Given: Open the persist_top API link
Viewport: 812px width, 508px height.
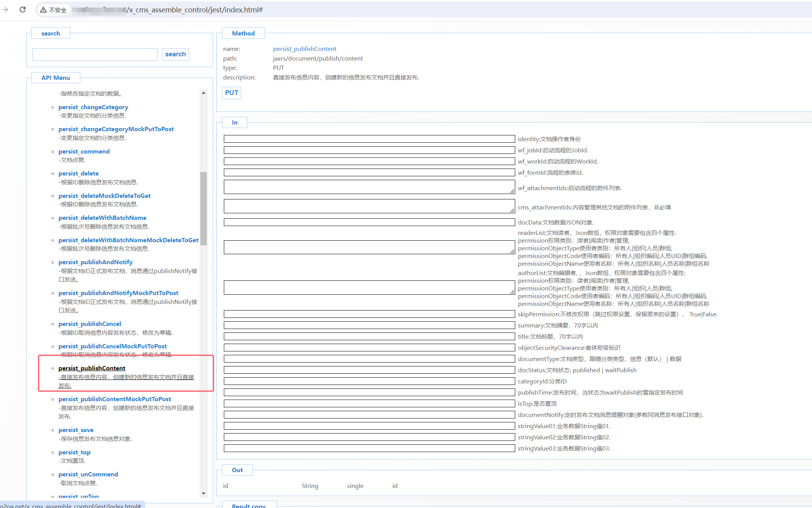Looking at the screenshot, I should tap(74, 452).
